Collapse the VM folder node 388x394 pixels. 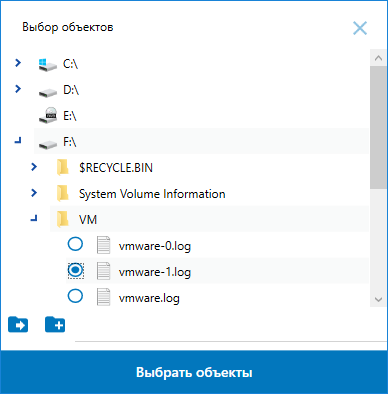pos(34,219)
